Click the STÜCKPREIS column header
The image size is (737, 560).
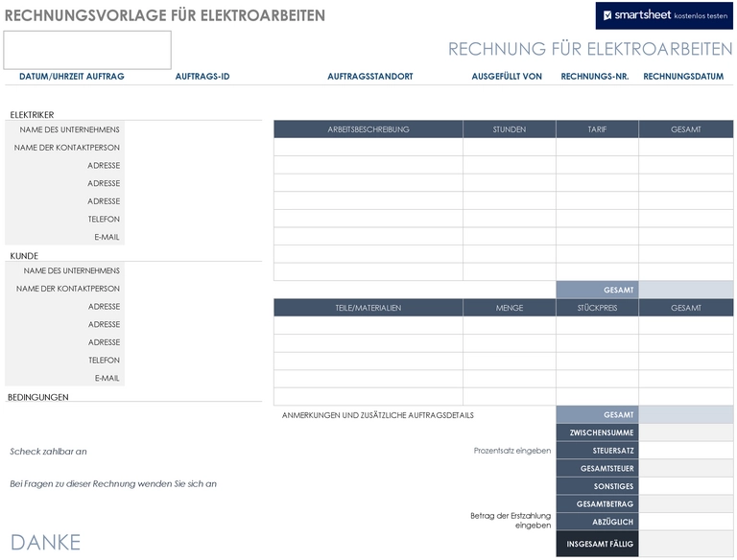pyautogui.click(x=598, y=308)
